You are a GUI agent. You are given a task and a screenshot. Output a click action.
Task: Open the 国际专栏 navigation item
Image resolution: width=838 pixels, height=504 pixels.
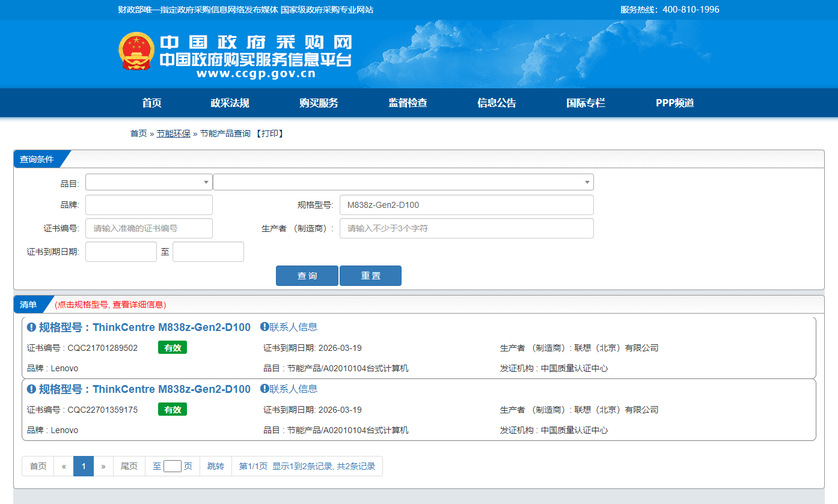click(x=586, y=103)
